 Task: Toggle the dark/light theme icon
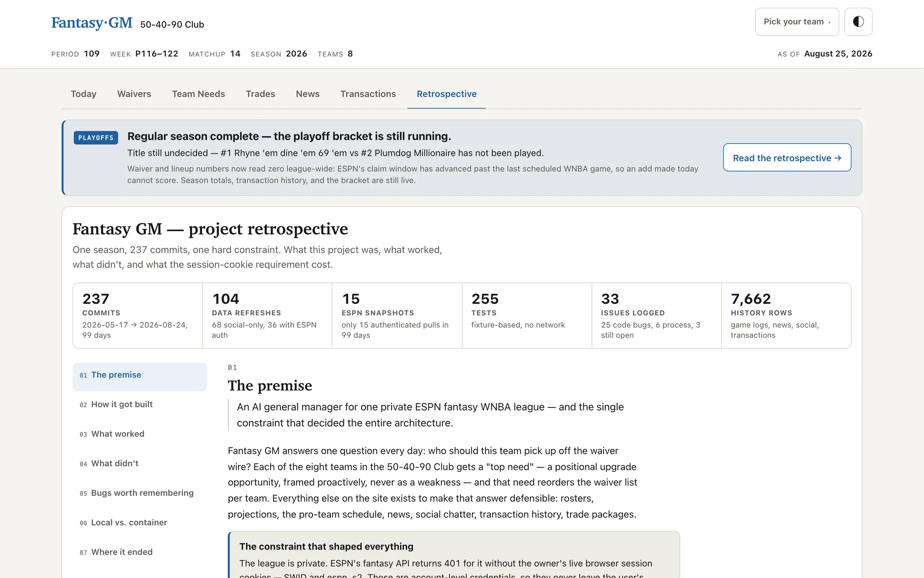tap(858, 22)
